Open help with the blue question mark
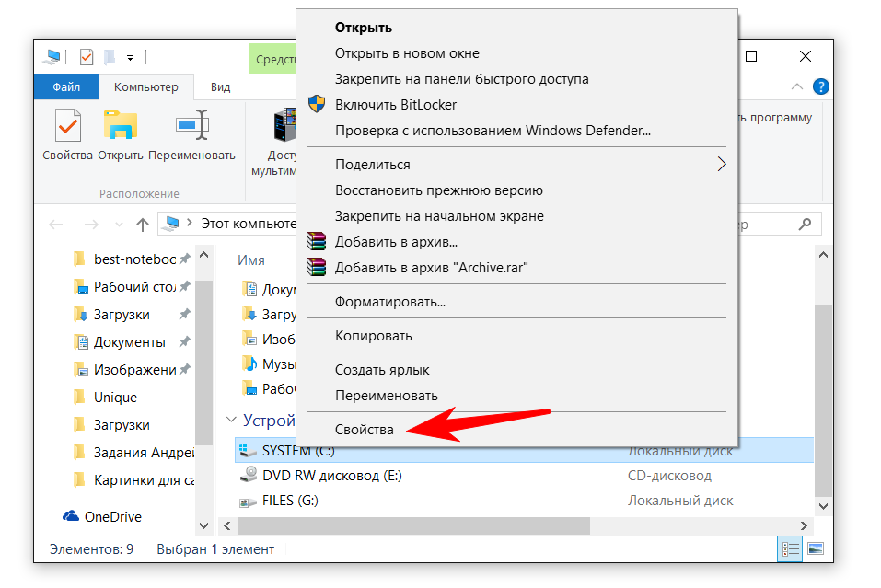 tap(821, 86)
